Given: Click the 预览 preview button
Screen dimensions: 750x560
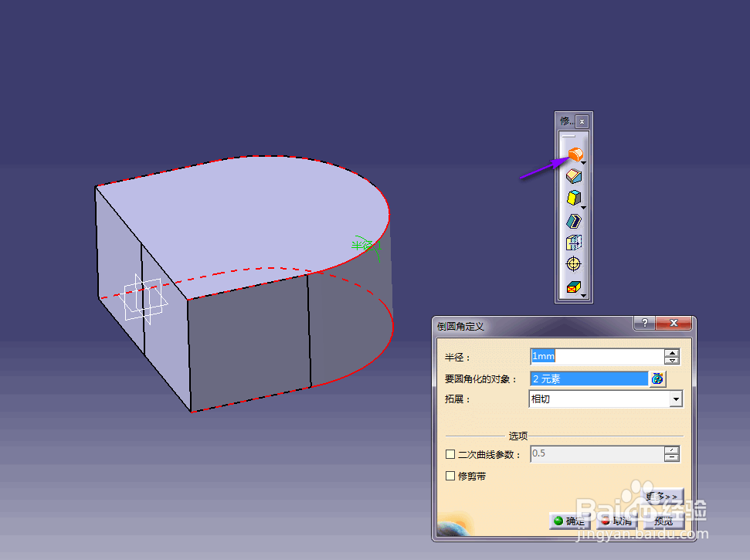Looking at the screenshot, I should tap(663, 521).
